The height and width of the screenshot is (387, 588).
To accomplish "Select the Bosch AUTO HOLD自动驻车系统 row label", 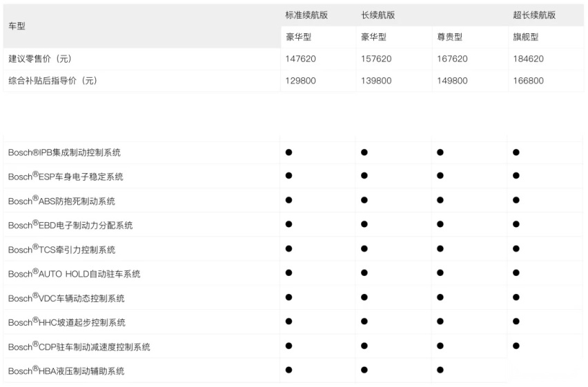I will point(75,273).
